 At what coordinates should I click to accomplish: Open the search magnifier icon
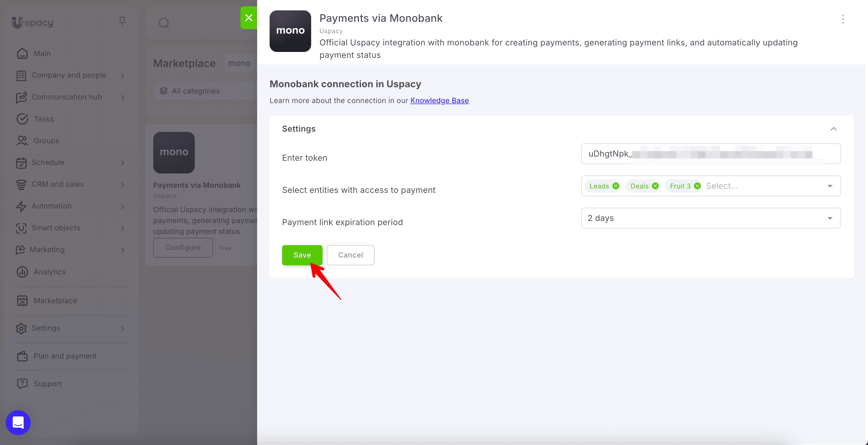coord(164,23)
